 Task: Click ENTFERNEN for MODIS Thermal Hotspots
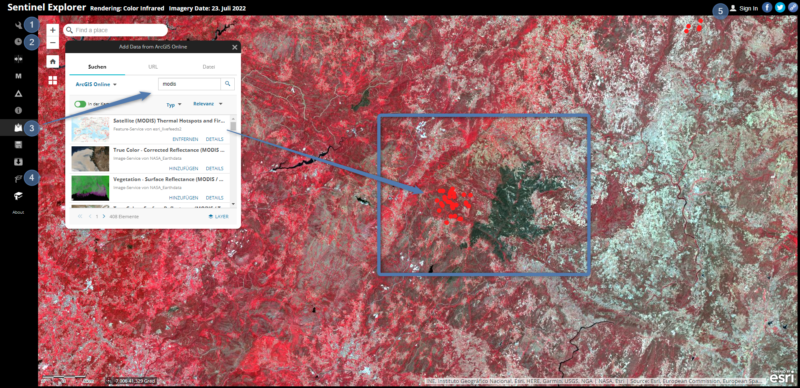186,139
